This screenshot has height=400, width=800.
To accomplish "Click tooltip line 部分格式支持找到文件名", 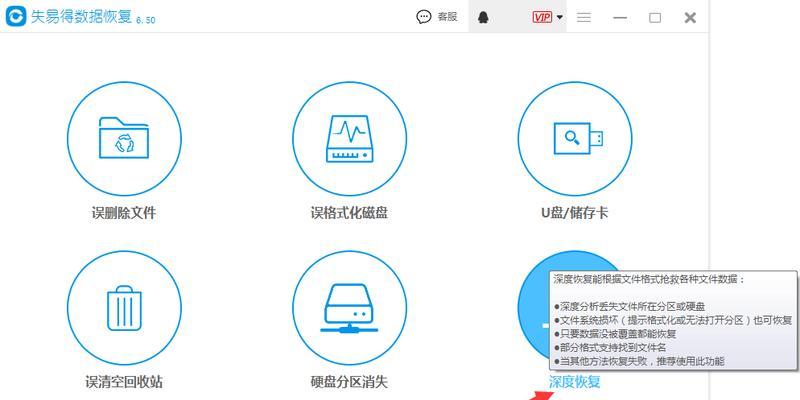I will 610,348.
